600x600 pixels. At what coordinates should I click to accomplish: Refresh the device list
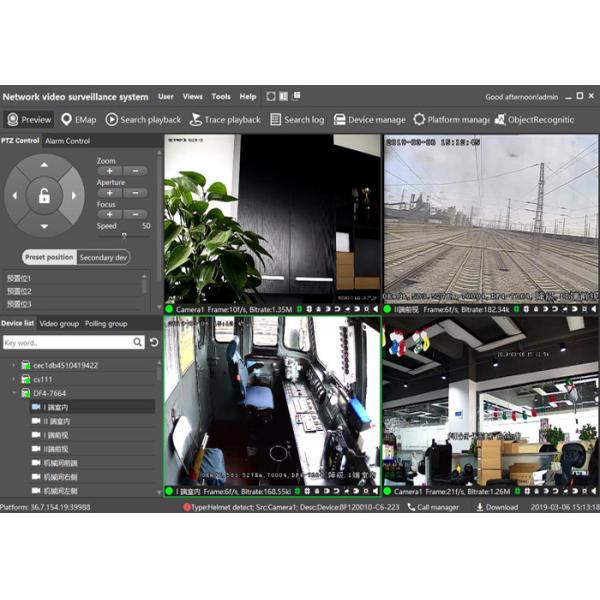point(154,342)
